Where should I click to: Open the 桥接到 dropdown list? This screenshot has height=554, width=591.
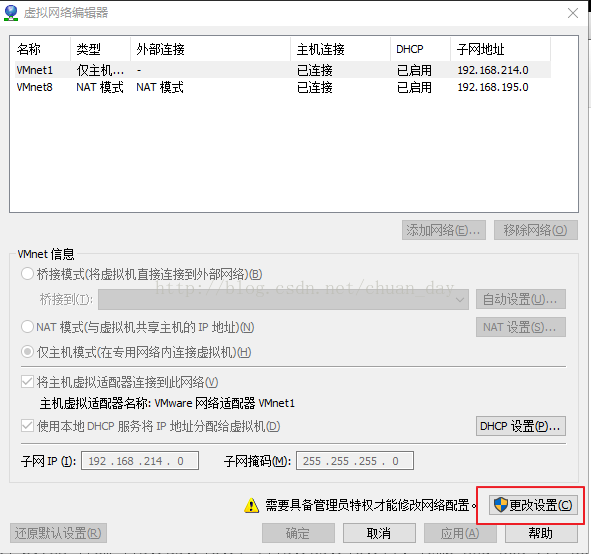point(283,300)
